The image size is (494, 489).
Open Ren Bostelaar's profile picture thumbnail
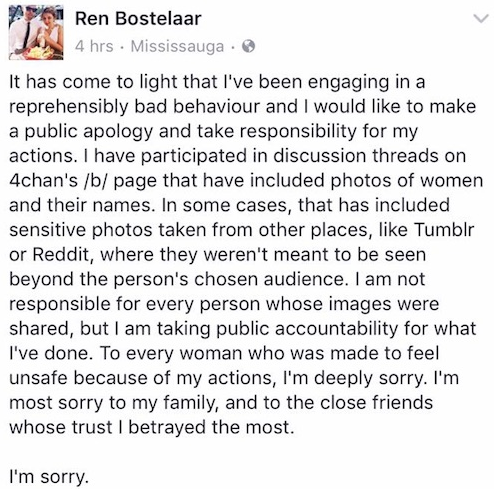(x=36, y=32)
